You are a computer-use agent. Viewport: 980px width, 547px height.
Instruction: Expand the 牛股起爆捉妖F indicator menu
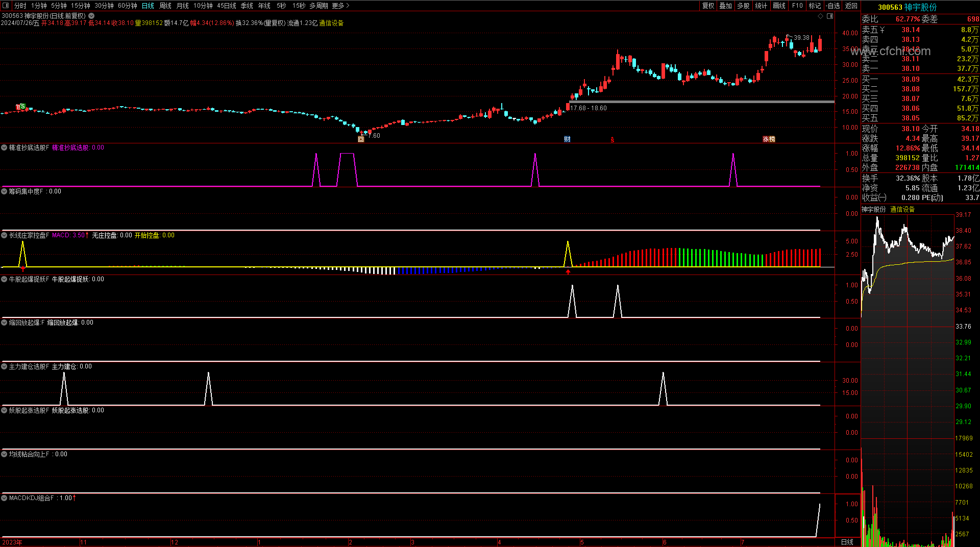coord(5,279)
